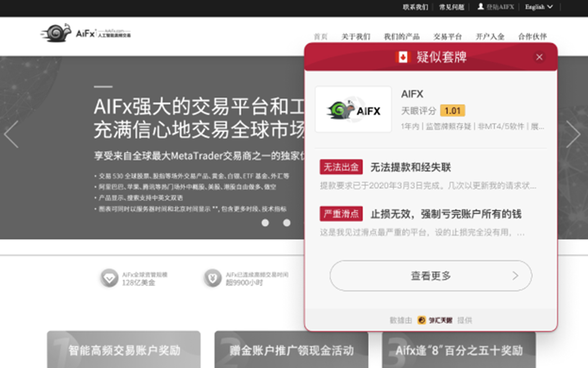Image resolution: width=588 pixels, height=368 pixels.
Task: Click the shield icon beside 128亿美金
Action: (109, 277)
